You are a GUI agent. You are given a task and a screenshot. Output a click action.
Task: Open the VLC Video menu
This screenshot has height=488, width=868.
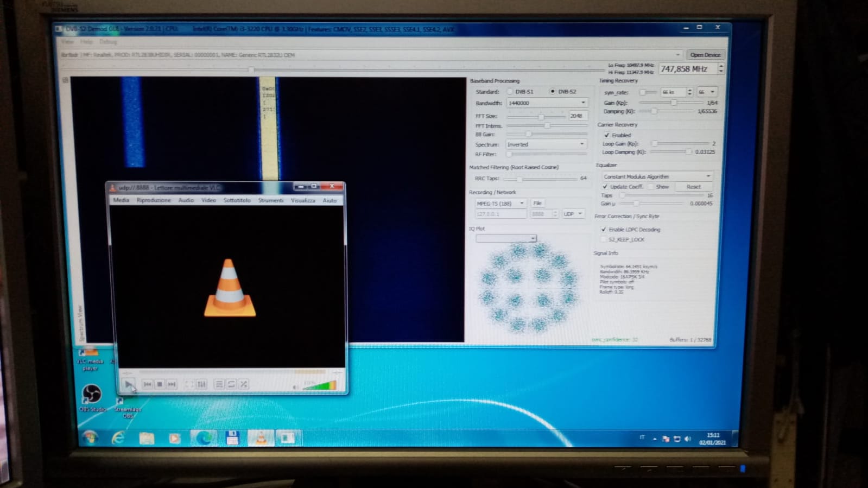click(x=209, y=200)
